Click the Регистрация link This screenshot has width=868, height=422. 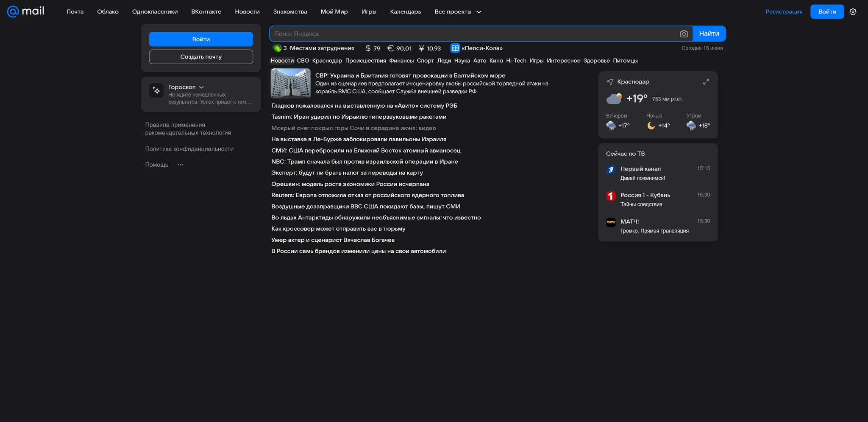point(784,12)
